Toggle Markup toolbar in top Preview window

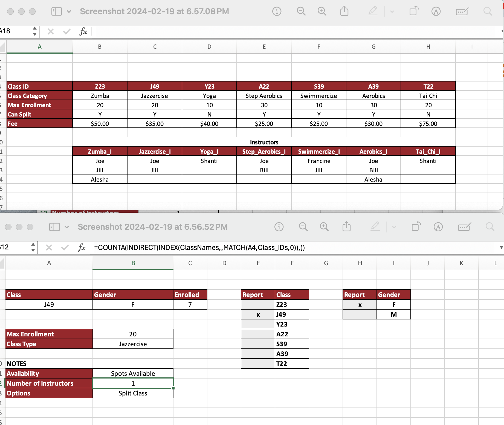coord(436,11)
